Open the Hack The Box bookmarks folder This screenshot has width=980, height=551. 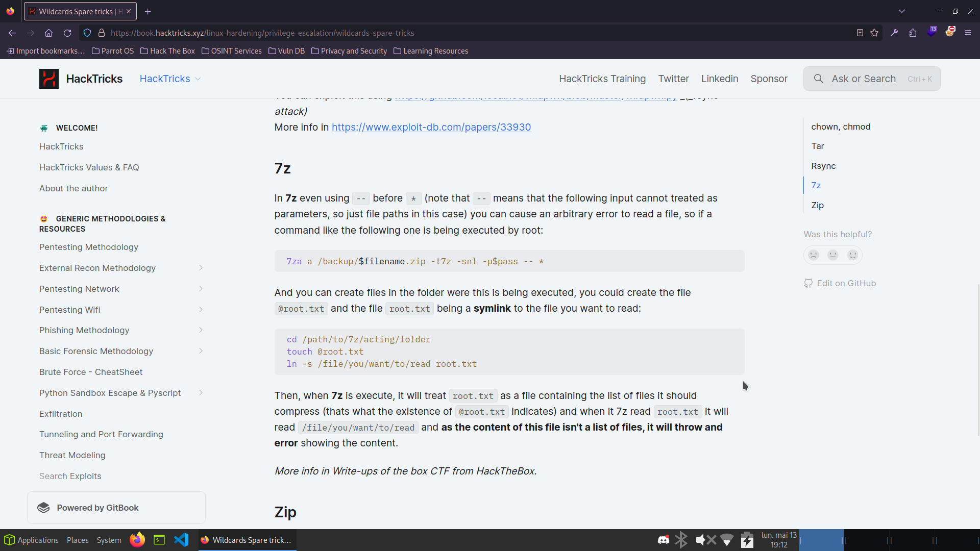click(x=167, y=51)
